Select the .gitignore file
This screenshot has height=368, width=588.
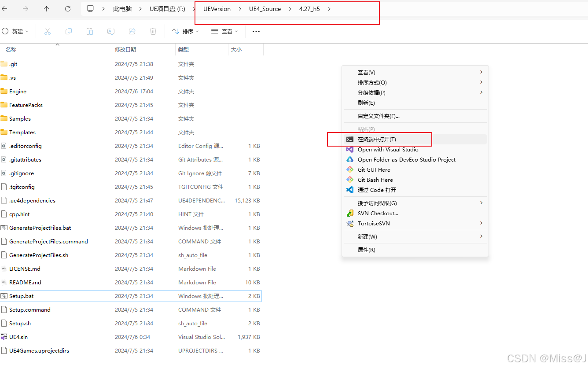[x=131, y=173]
